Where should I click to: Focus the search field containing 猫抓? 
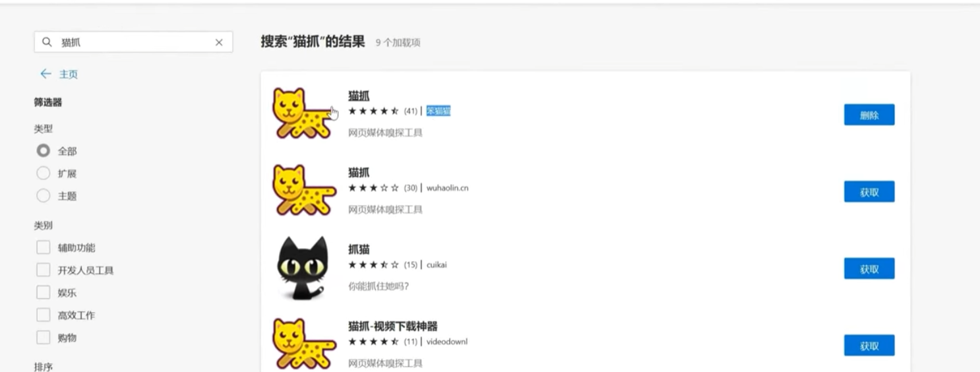click(133, 42)
